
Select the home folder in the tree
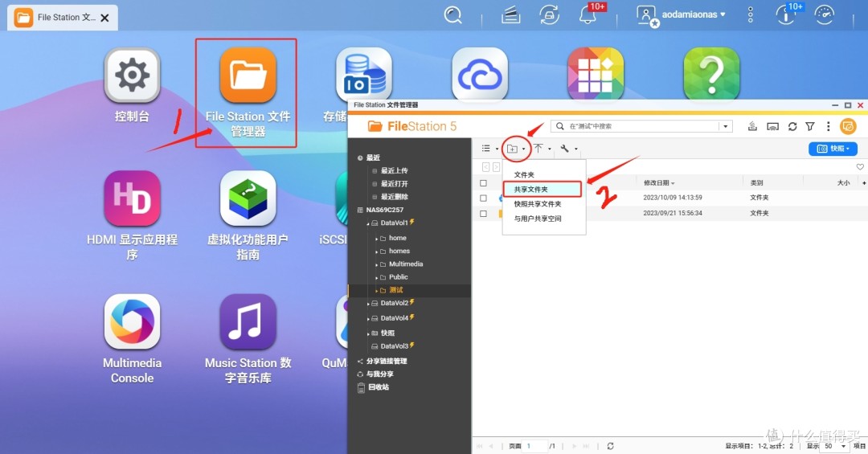pos(398,238)
